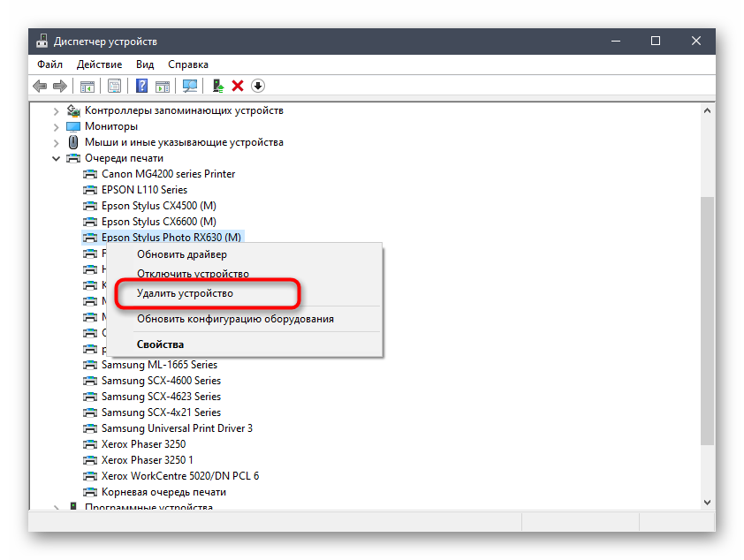Click the black down-arrow circle toolbar icon
This screenshot has width=744, height=560.
[x=258, y=86]
